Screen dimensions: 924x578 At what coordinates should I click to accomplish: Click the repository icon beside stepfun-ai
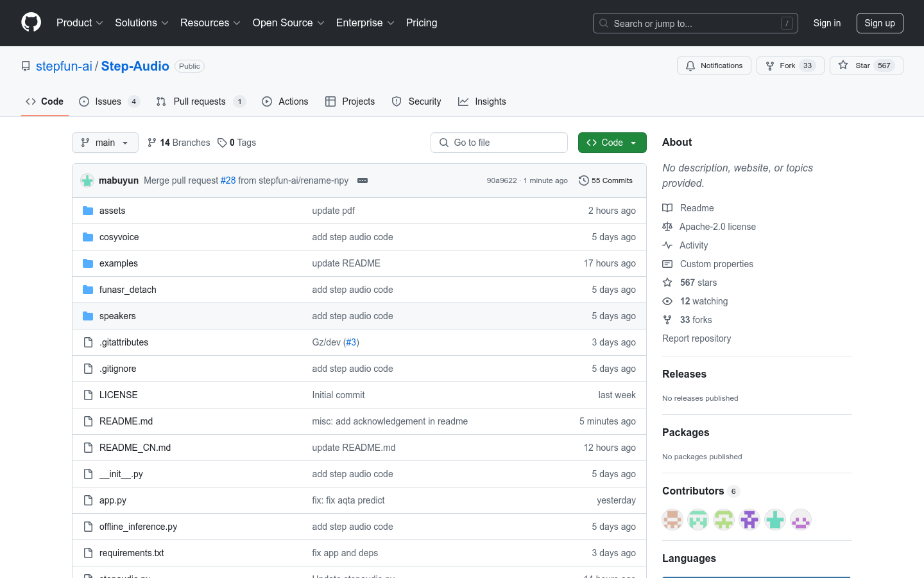point(26,66)
